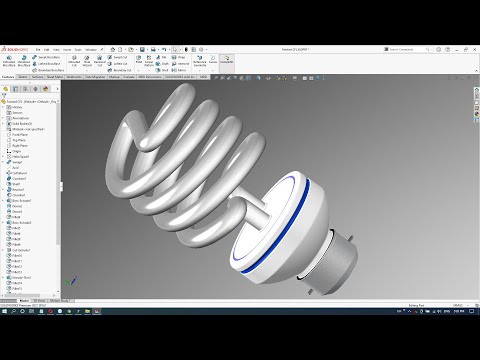Open the Windows Start menu
Viewport: 480px width, 360px height.
click(4, 311)
